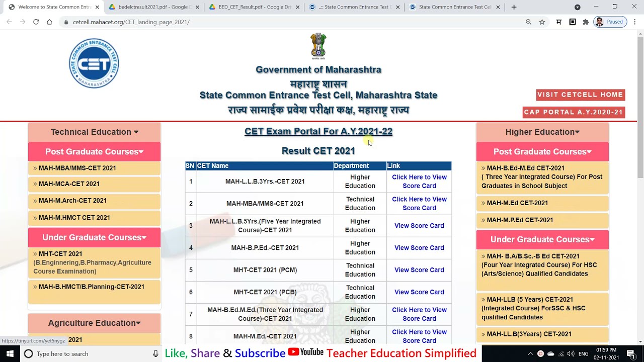Click the VISIT CETCELL HOME button
The height and width of the screenshot is (362, 644).
click(580, 95)
